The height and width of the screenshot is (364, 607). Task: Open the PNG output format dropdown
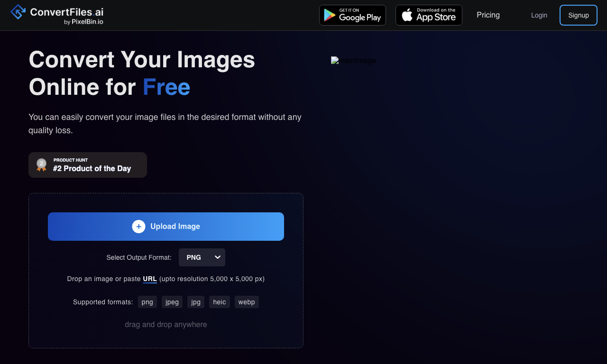pyautogui.click(x=202, y=257)
